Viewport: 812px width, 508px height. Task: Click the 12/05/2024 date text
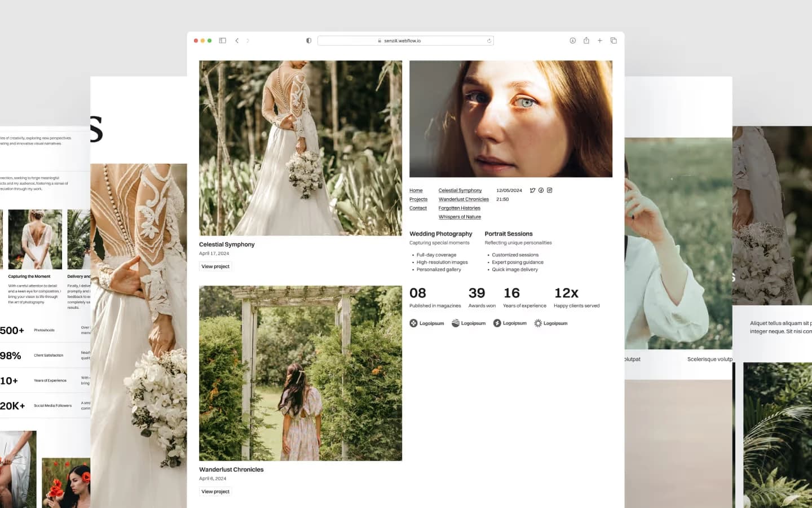point(509,191)
